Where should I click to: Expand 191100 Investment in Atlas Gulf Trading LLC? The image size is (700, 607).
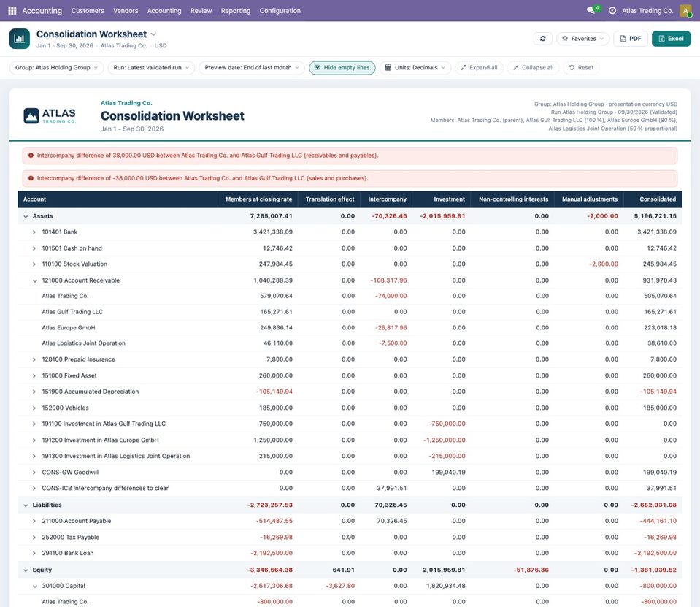(x=34, y=424)
